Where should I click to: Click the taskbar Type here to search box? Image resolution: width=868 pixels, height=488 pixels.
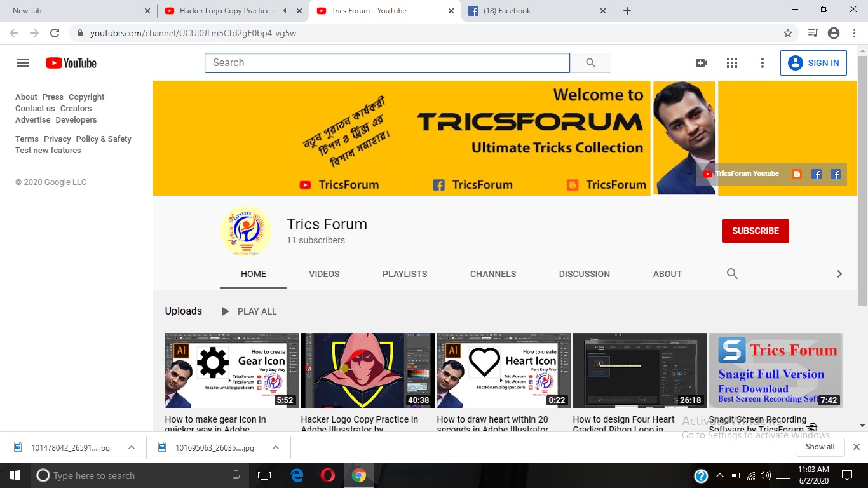[139, 475]
